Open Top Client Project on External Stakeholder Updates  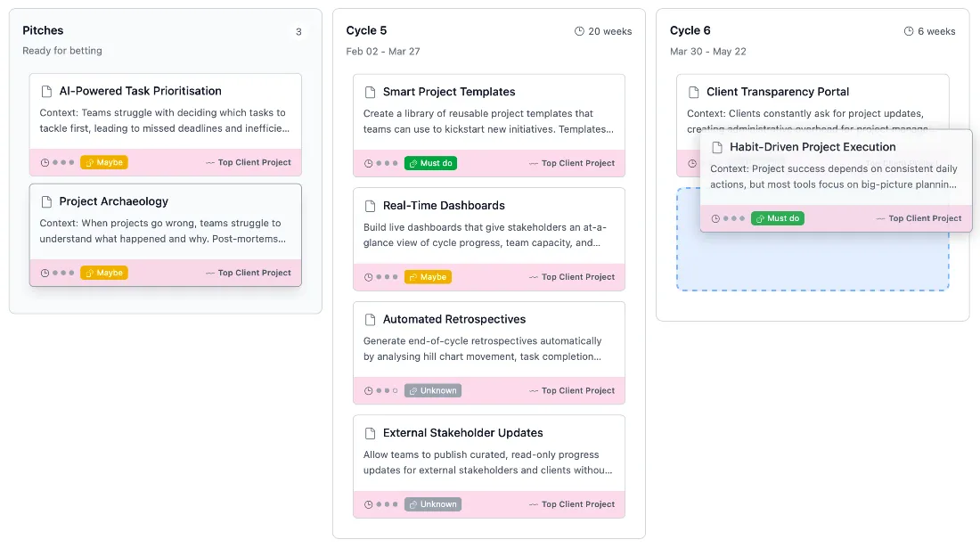click(577, 504)
